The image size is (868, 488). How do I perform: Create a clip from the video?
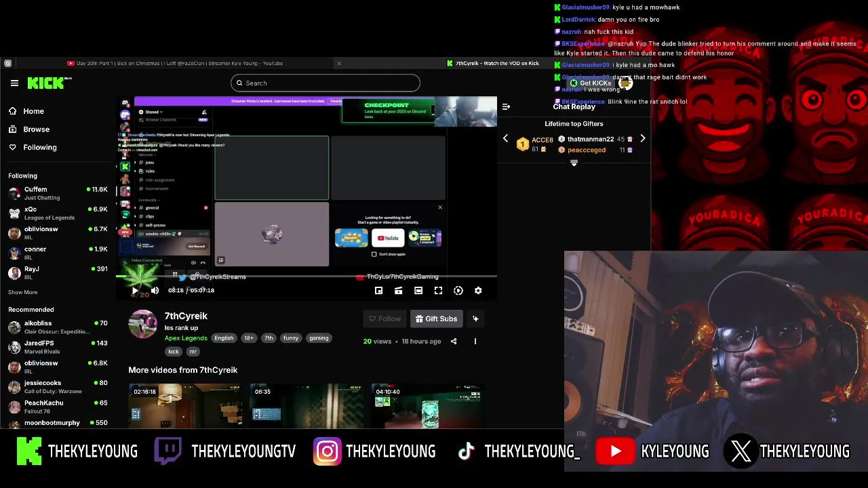tap(398, 291)
